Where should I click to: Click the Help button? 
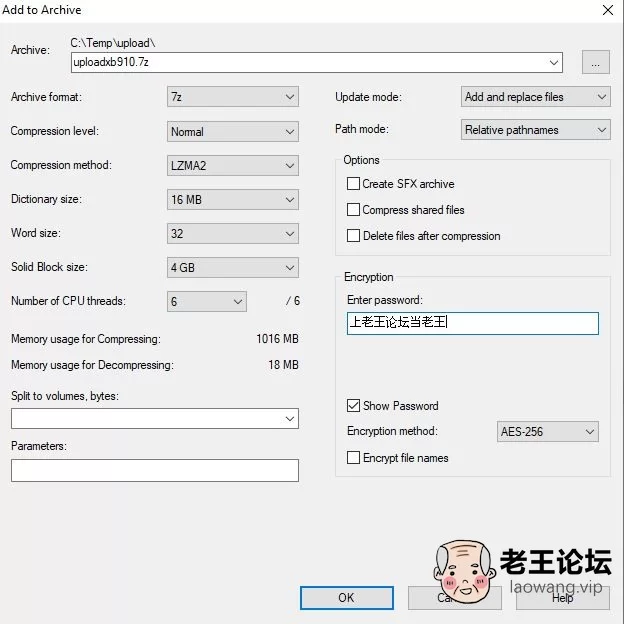click(x=563, y=598)
